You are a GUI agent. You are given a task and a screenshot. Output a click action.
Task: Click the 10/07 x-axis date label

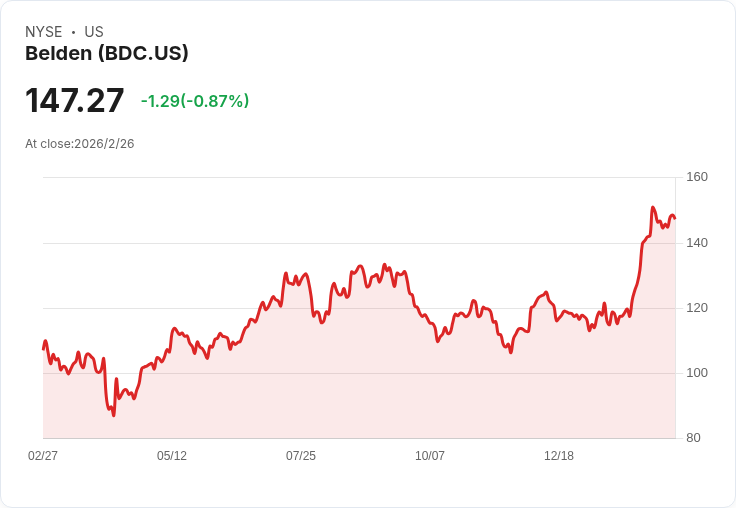pos(429,455)
